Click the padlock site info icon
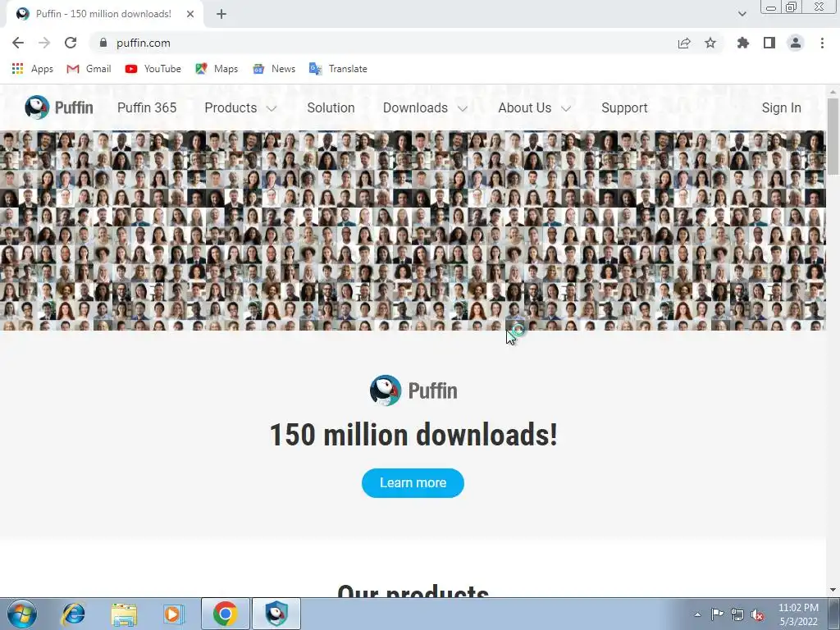Viewport: 840px width, 630px height. pyautogui.click(x=103, y=43)
